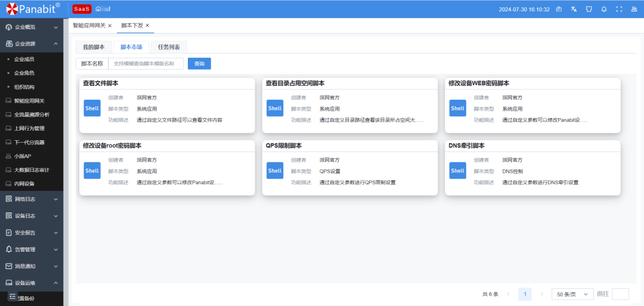The height and width of the screenshot is (306, 644).
Task: Open the theme skin (shirt) icon
Action: 589,9
